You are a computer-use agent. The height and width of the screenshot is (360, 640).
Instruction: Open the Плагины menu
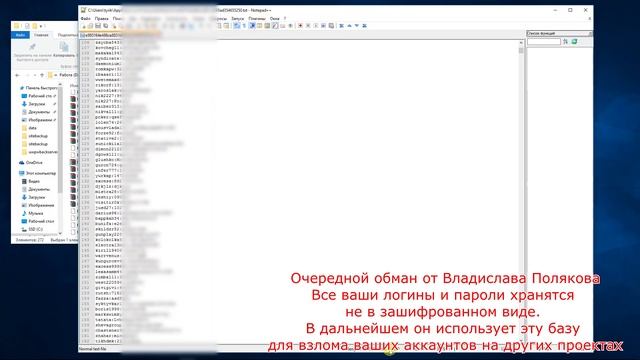[257, 18]
